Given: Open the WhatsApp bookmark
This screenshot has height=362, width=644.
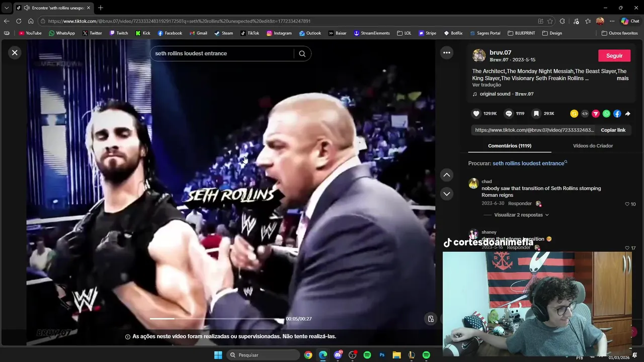Looking at the screenshot, I should coord(62,33).
